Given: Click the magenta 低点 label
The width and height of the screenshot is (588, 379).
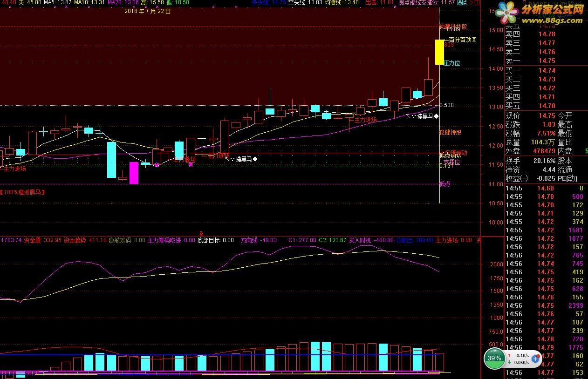Looking at the screenshot, I should pos(445,184).
